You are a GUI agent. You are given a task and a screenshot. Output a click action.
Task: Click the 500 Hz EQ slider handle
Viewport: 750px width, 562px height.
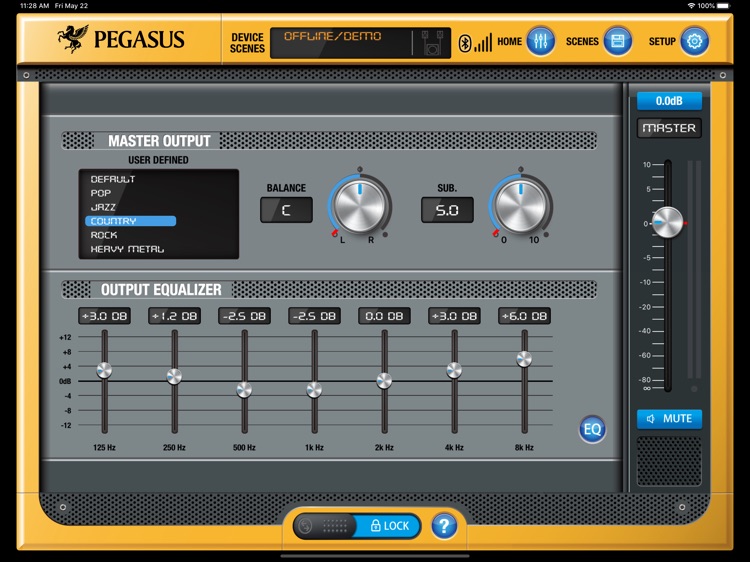click(x=244, y=390)
